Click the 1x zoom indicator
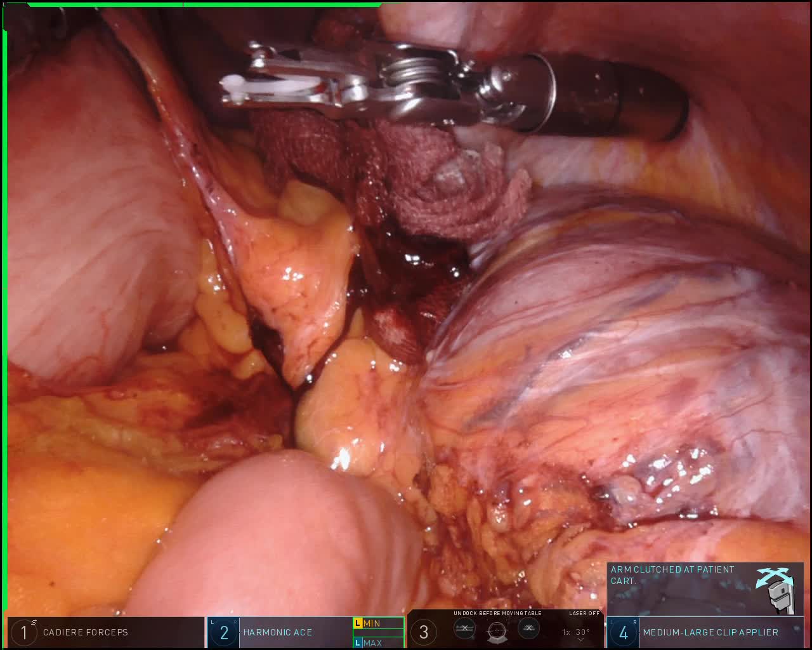The image size is (812, 650). point(566,632)
